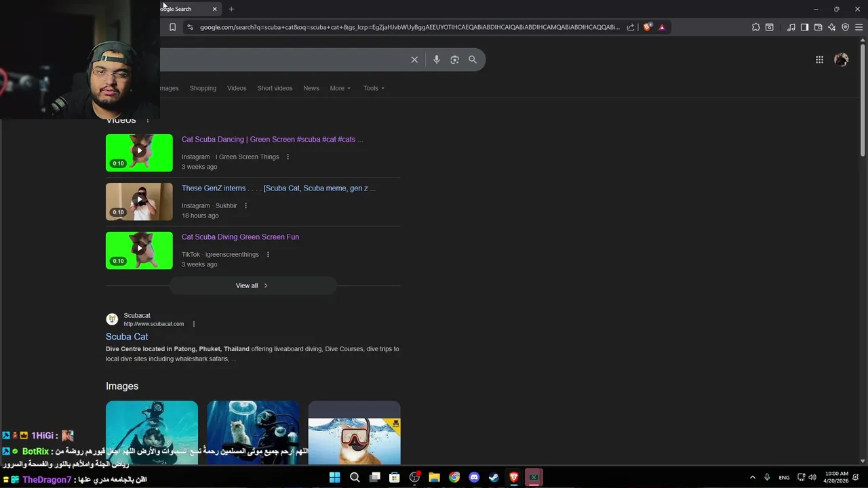Open Brave Rewards triangle icon

pos(662,27)
